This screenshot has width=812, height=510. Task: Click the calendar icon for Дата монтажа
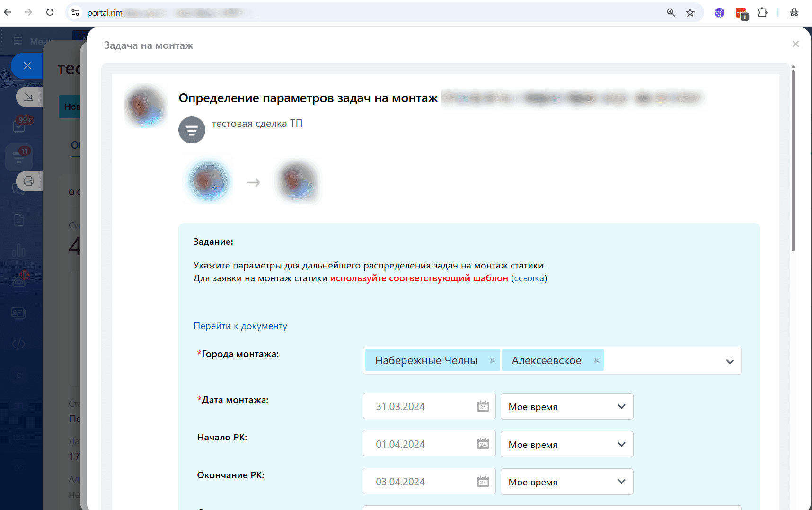pyautogui.click(x=483, y=406)
